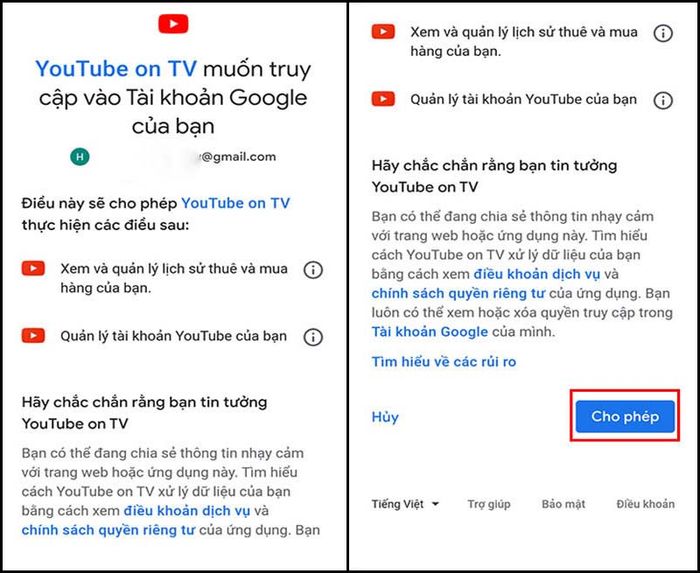
Task: Open the 'Điều khoản' terms footer link
Action: point(646,504)
